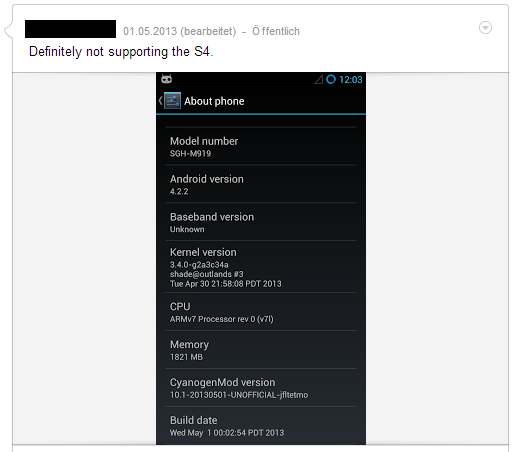Select the Model number row
The height and width of the screenshot is (452, 512).
click(x=261, y=146)
